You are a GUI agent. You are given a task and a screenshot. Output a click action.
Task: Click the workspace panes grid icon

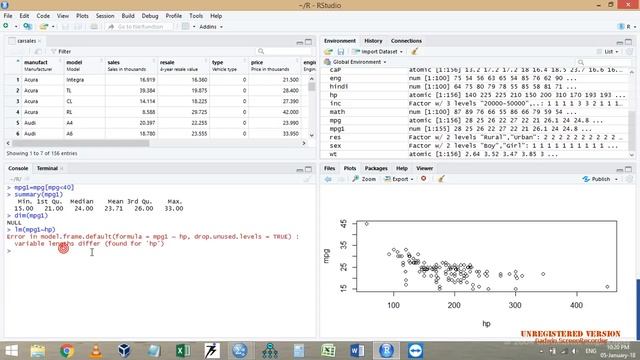pyautogui.click(x=186, y=27)
